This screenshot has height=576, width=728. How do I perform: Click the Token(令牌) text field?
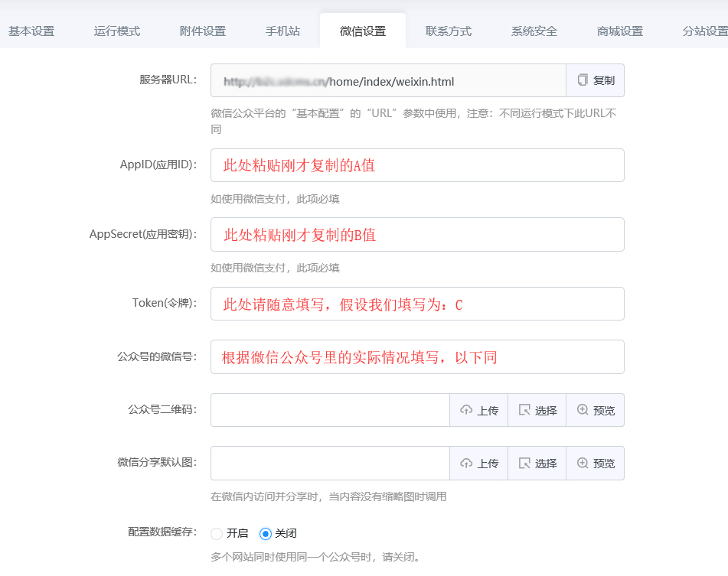pos(417,304)
